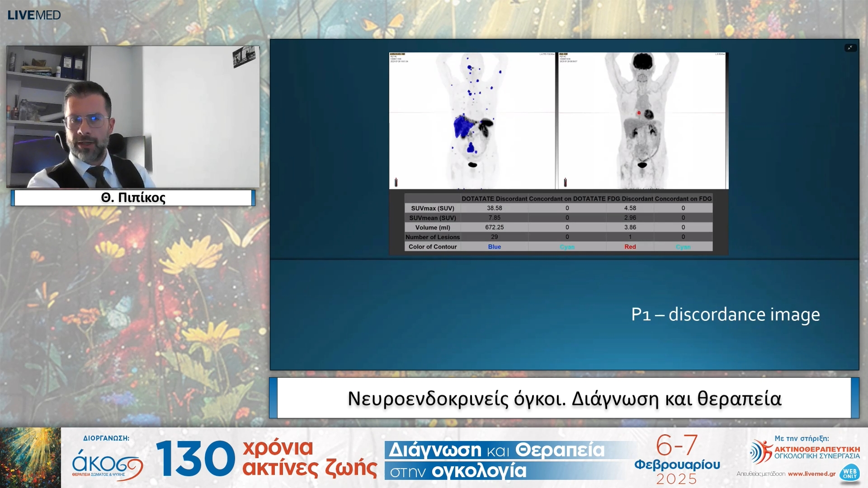868x488 pixels.
Task: Select the DOTATATE PET scan image
Action: 472,121
